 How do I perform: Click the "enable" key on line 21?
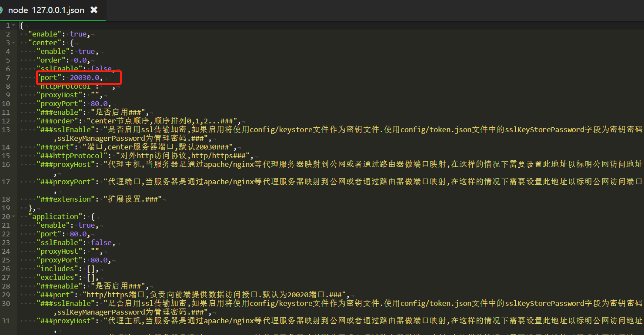[53, 225]
